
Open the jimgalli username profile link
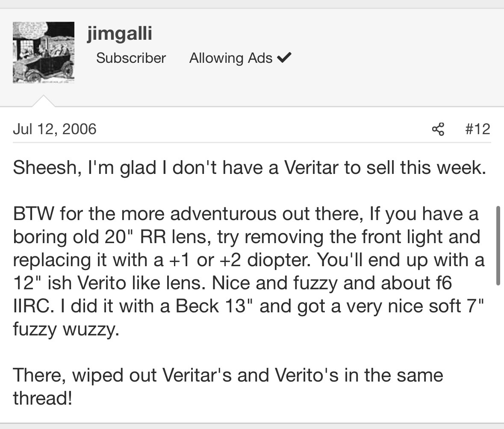click(x=119, y=33)
